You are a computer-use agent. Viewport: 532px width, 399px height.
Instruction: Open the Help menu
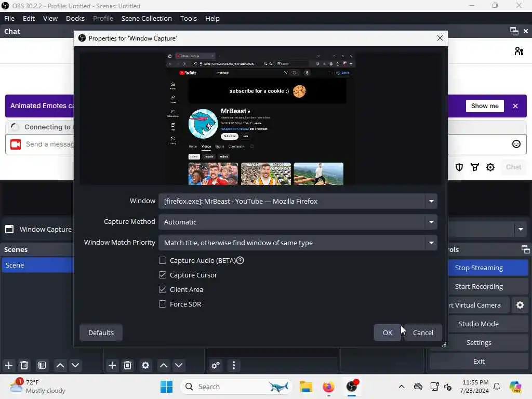(x=212, y=18)
